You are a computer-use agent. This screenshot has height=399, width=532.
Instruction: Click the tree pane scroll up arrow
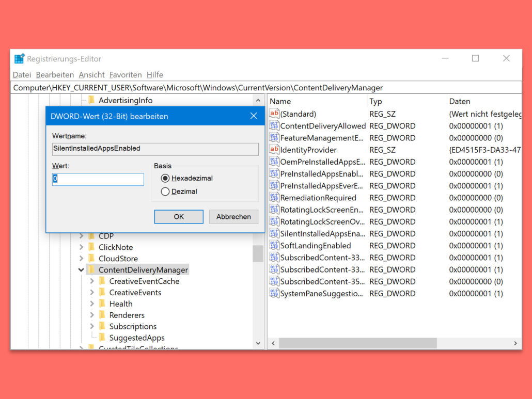click(258, 101)
